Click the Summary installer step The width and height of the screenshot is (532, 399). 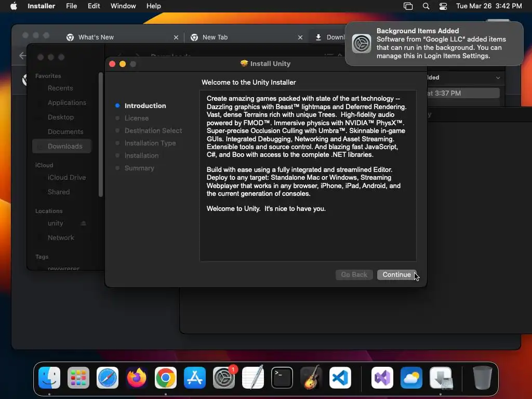(x=139, y=168)
